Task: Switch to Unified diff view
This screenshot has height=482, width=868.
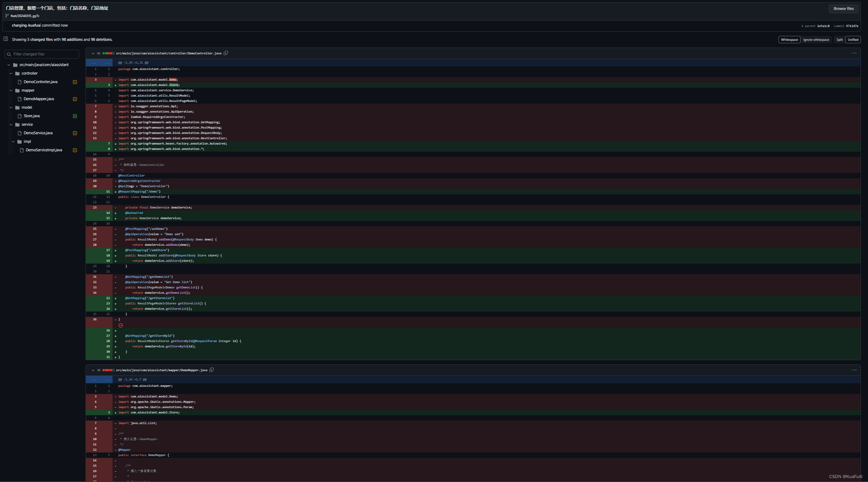Action: (853, 40)
